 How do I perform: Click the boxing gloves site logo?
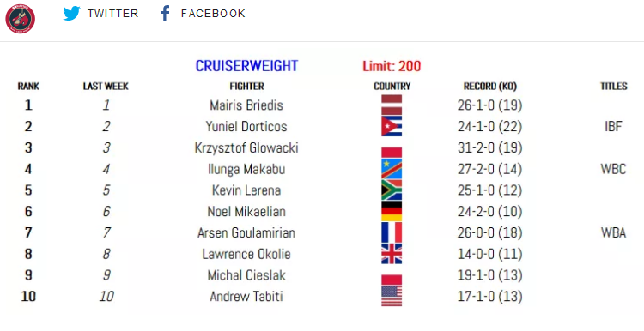(20, 19)
